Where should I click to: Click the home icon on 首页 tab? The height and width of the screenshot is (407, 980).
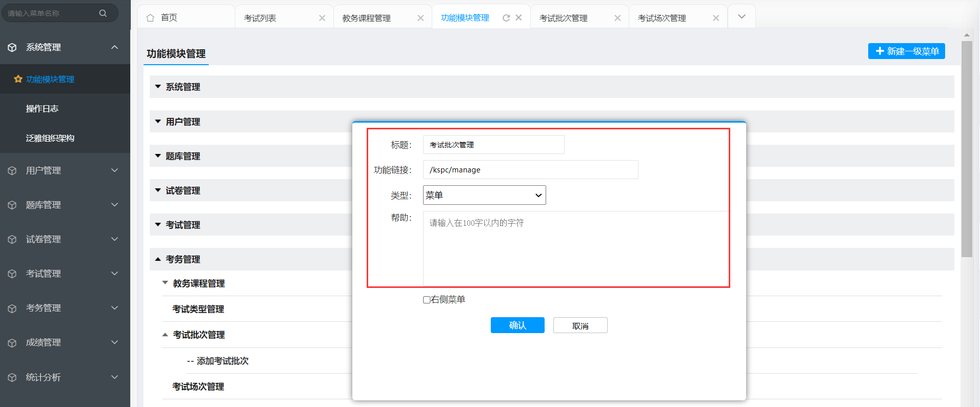click(150, 18)
